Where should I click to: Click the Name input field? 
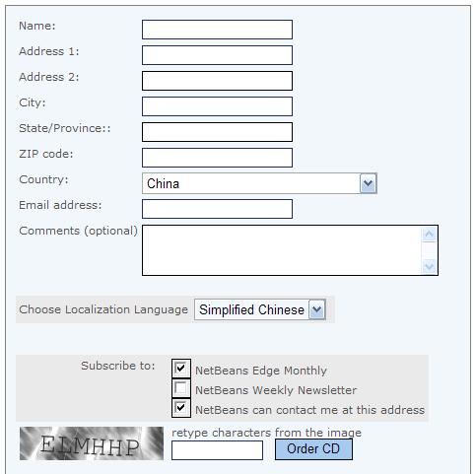click(x=217, y=30)
